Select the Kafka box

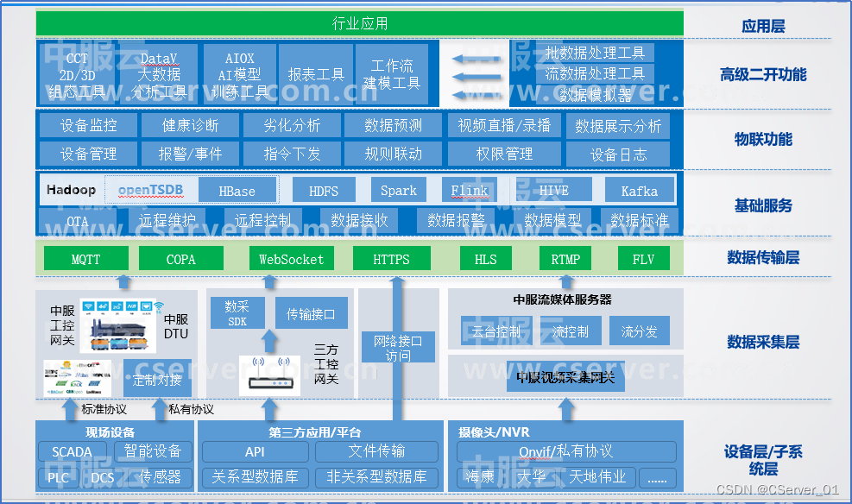(x=640, y=191)
